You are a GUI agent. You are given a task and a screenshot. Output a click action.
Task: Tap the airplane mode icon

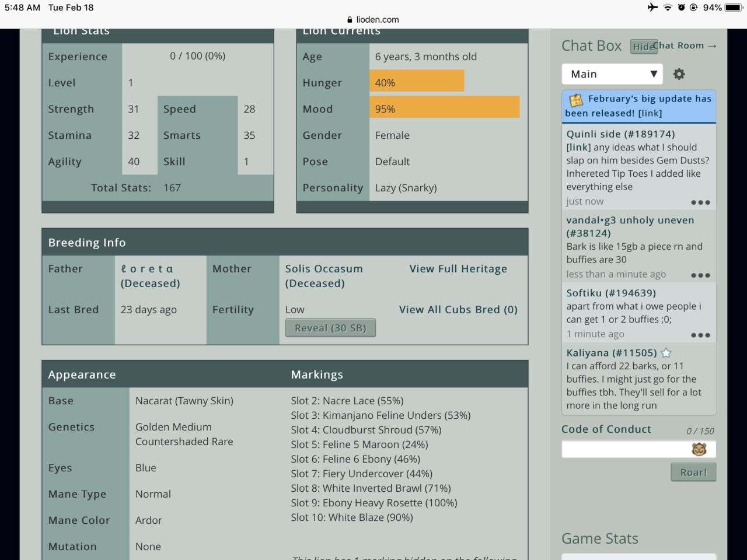pyautogui.click(x=652, y=8)
